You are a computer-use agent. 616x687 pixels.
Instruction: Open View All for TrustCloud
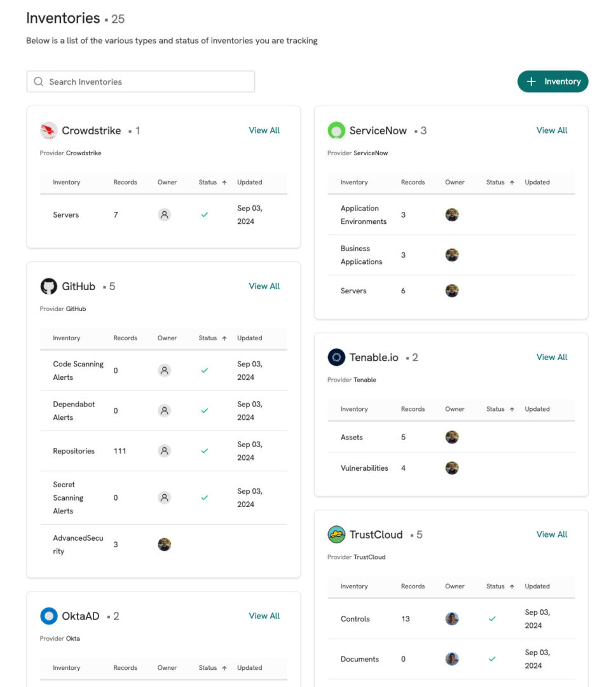552,534
